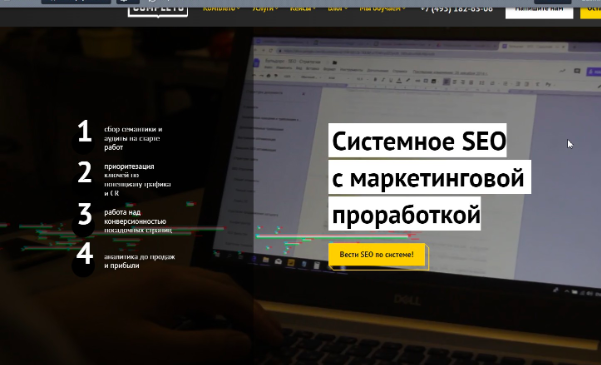Click the +7 (495) phone number link
Image resolution: width=601 pixels, height=365 pixels.
456,9
